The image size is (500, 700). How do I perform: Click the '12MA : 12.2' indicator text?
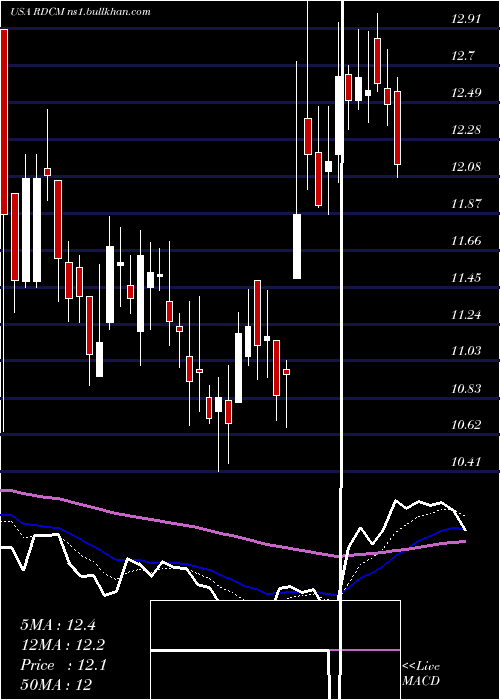pyautogui.click(x=63, y=645)
